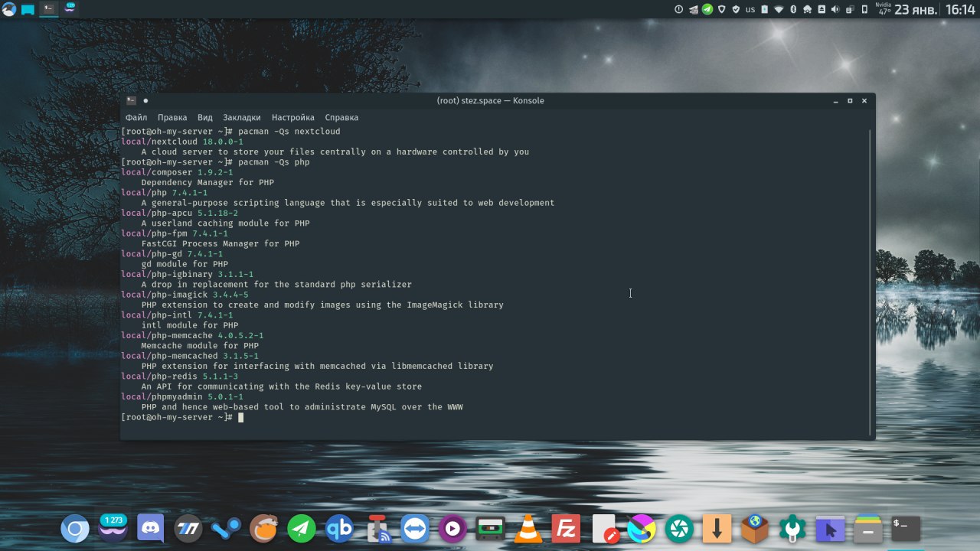Click the Konsole vertical scrollbar
Viewport: 980px width, 551px height.
pyautogui.click(x=871, y=282)
